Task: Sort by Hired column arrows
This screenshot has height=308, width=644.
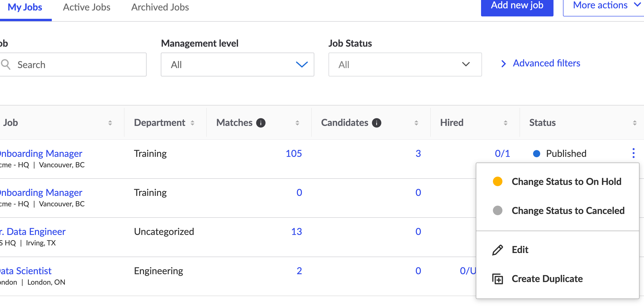Action: 505,123
